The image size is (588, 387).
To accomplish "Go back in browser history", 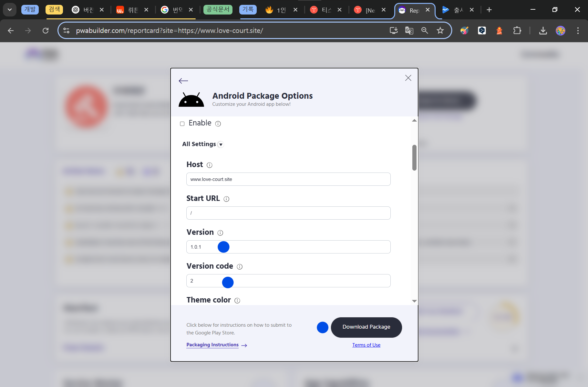I will [11, 31].
